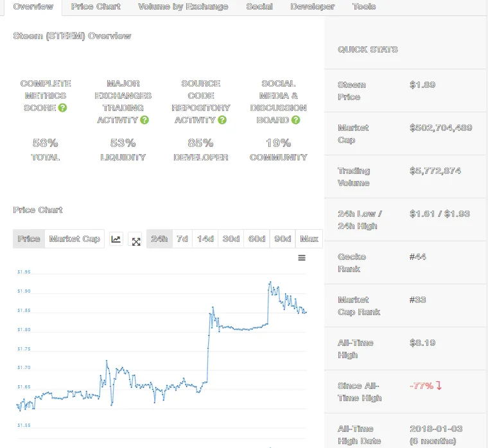Open the Developer tab
Screen dimensions: 488x448
click(313, 7)
